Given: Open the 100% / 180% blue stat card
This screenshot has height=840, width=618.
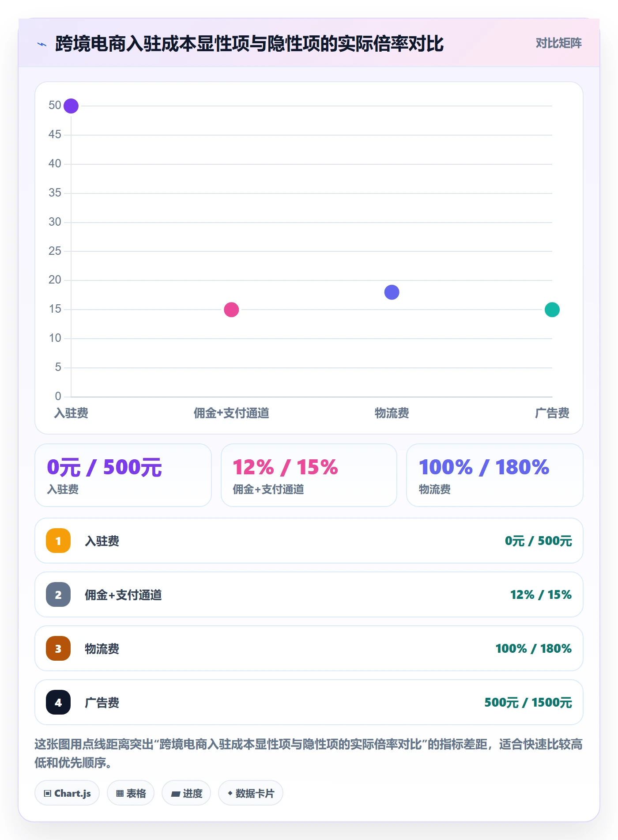Looking at the screenshot, I should point(495,475).
